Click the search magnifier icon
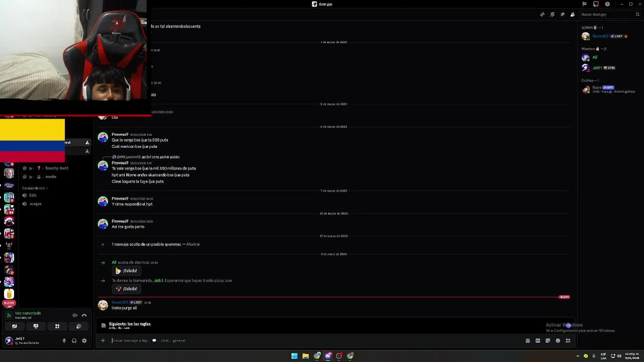Screen dimensions: 644x362 point(637,15)
